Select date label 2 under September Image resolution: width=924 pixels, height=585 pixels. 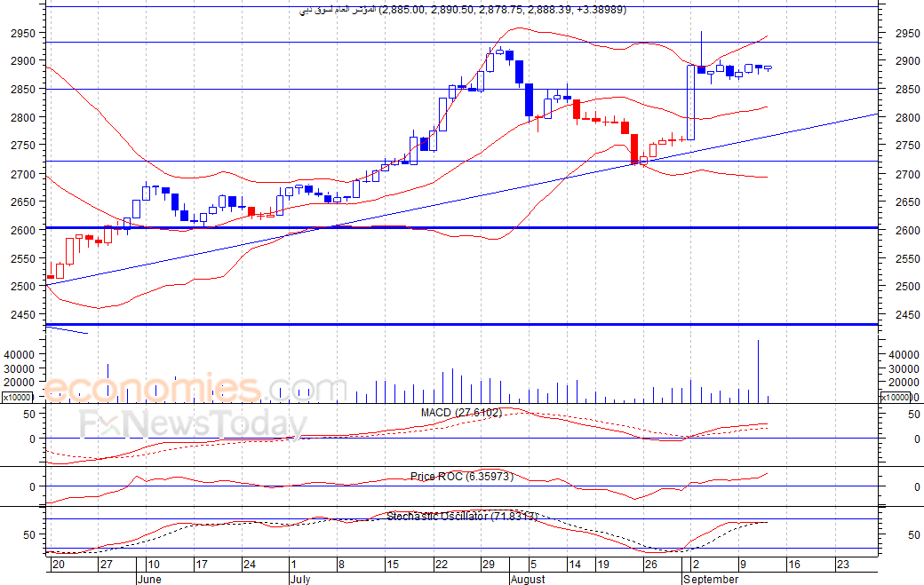click(x=696, y=565)
